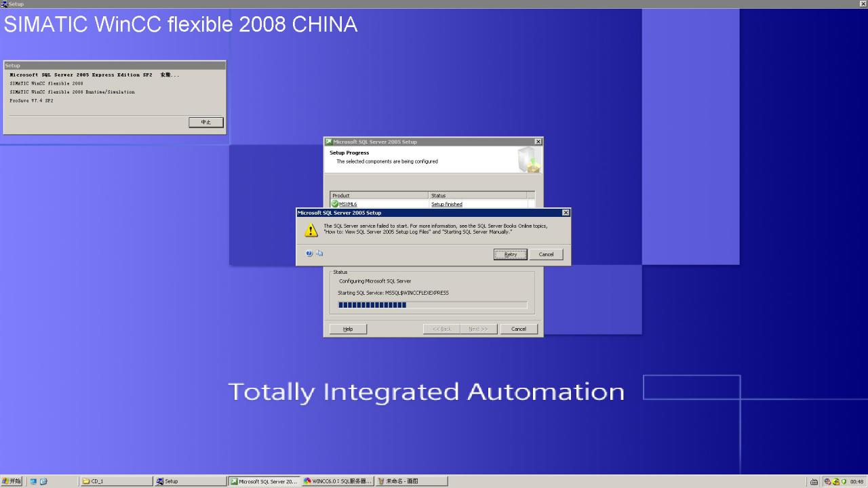This screenshot has width=868, height=488.
Task: Switch to Microsoft SQL Server taskbar button
Action: click(264, 481)
